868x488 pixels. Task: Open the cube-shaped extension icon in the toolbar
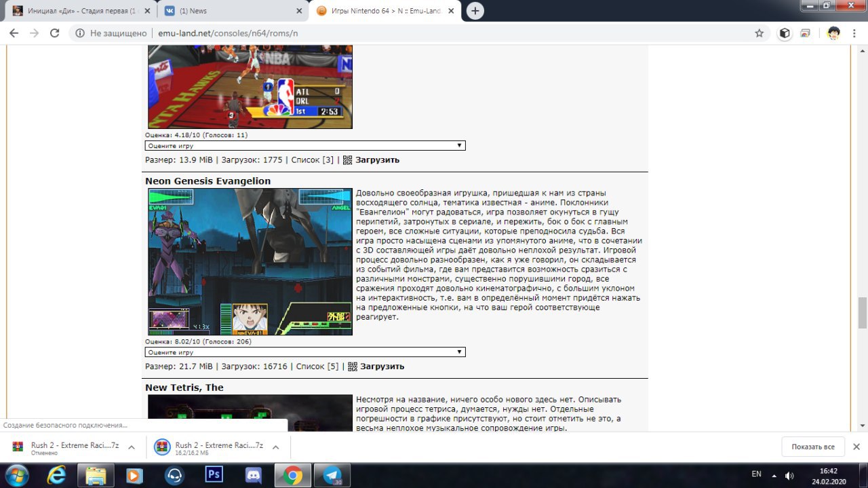click(785, 33)
